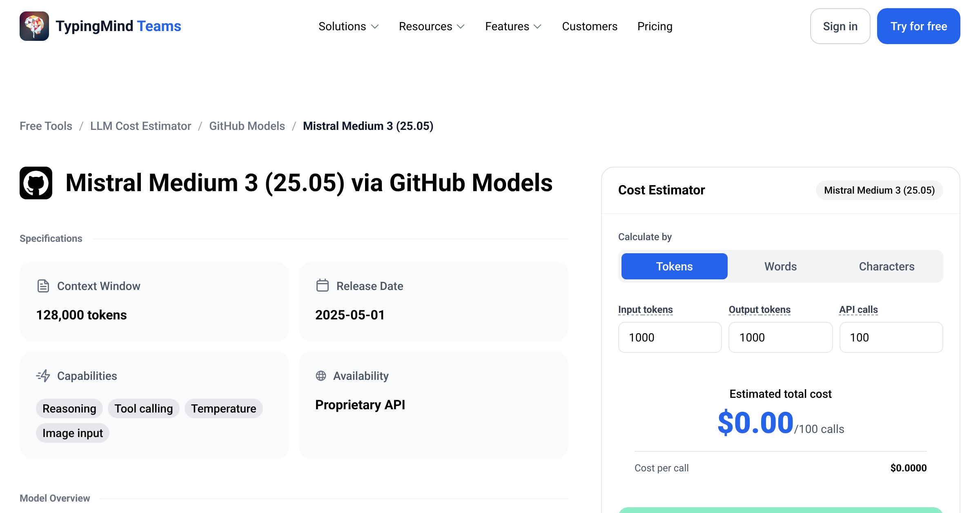This screenshot has width=980, height=513.
Task: Click the Input tokens label
Action: [x=646, y=310]
